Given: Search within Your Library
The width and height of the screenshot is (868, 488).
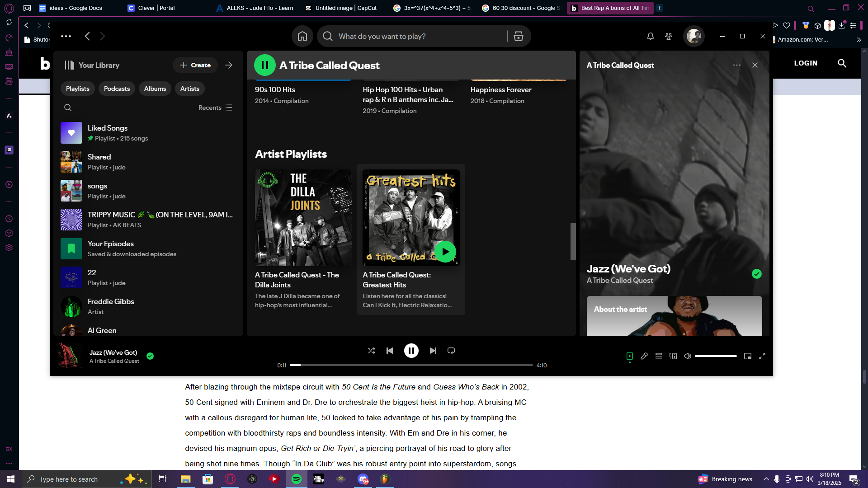Looking at the screenshot, I should point(68,108).
